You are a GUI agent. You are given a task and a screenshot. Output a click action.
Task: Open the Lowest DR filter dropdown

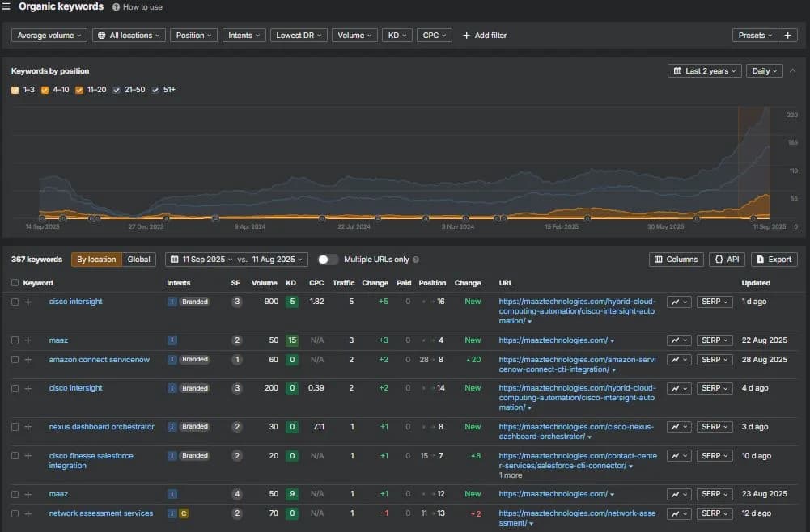point(299,35)
